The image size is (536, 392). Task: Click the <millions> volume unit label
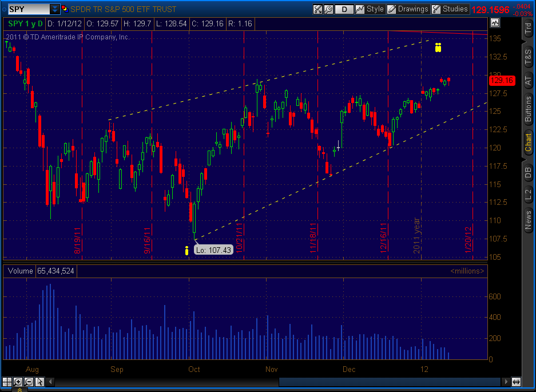point(467,271)
